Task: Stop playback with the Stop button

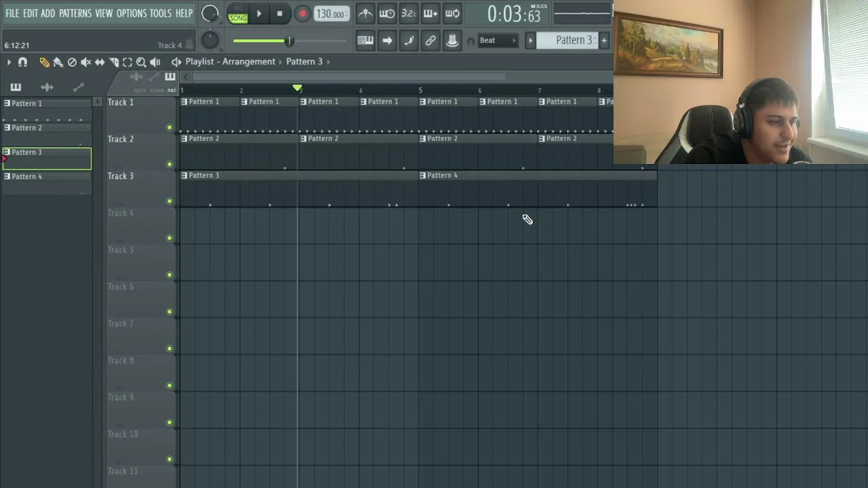Action: pyautogui.click(x=279, y=14)
